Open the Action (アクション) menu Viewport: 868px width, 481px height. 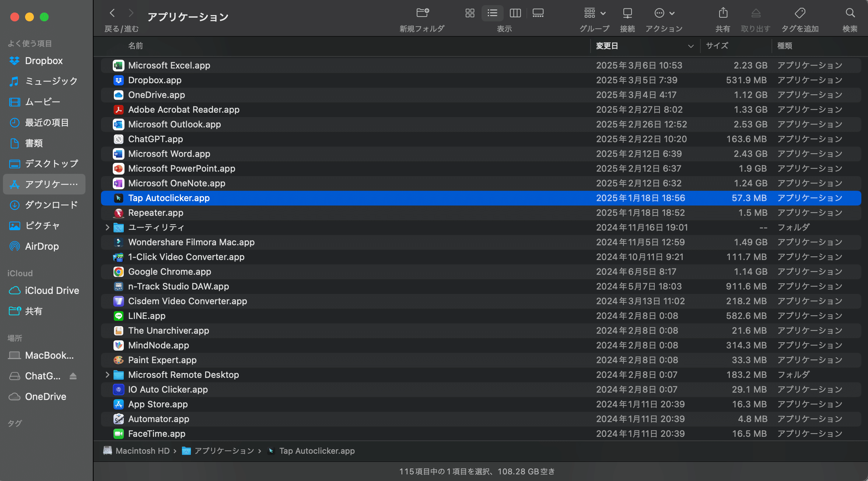[x=664, y=13]
